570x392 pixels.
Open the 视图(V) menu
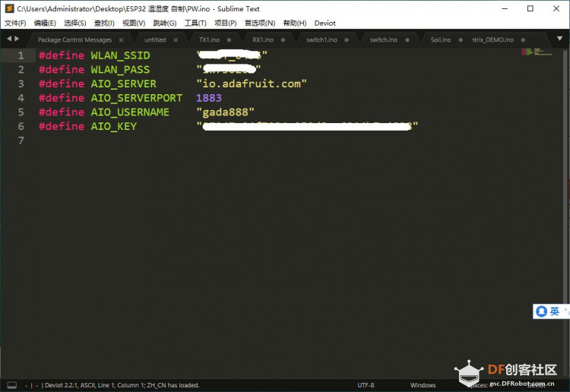point(134,24)
